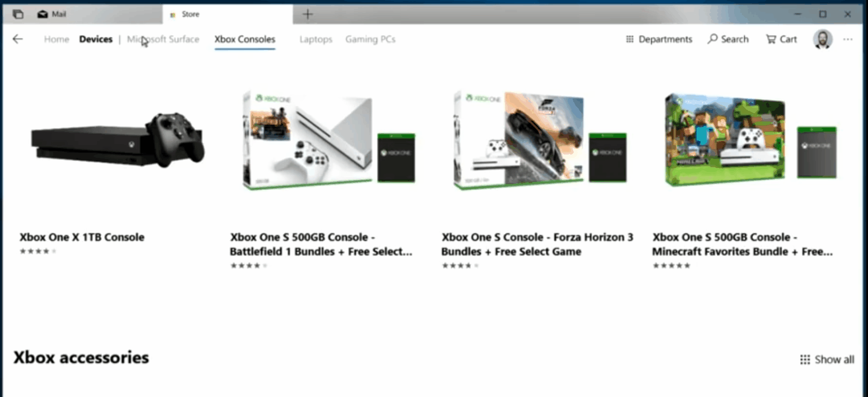Open the Battlefield 1 bundle image
Viewport: 868px width, 397px height.
click(x=329, y=140)
